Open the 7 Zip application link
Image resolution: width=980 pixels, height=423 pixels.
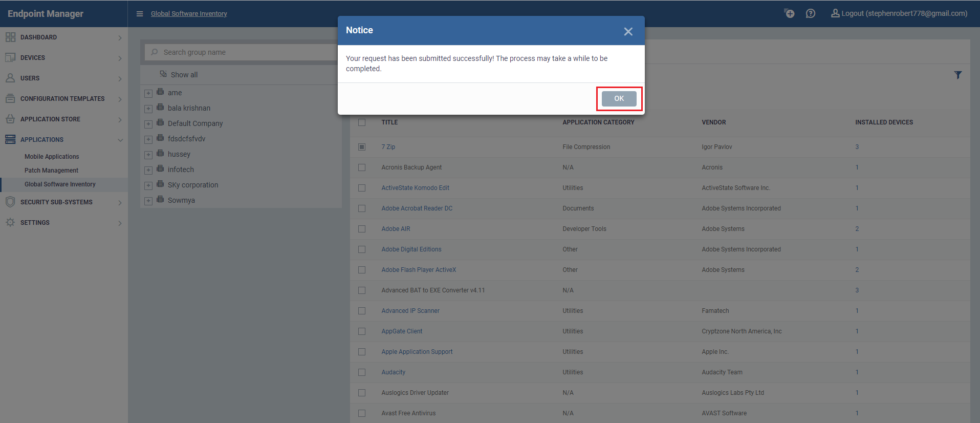pos(388,147)
